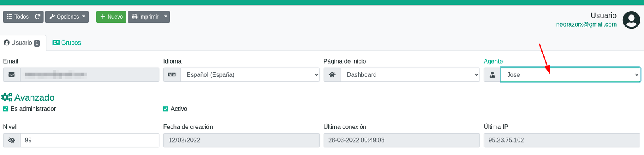Switch to the Grupos tab
This screenshot has width=644, height=155.
67,43
